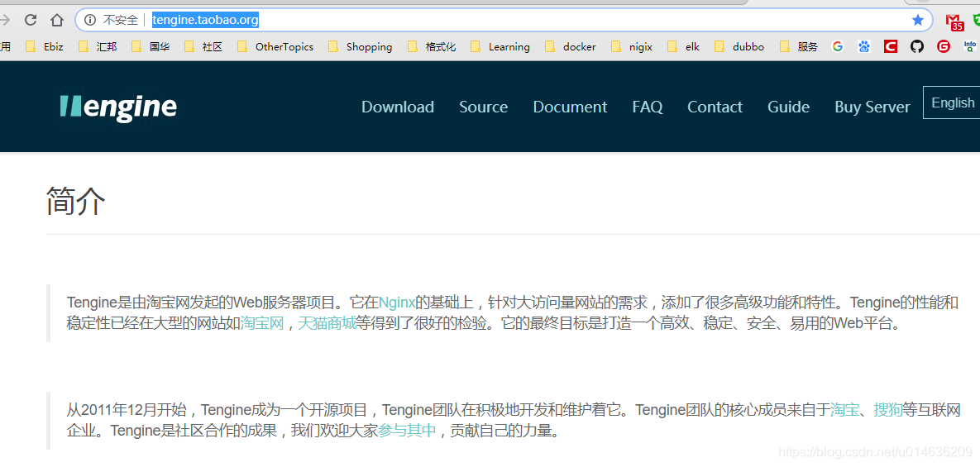Open Baidu paw bookmark icon

coord(863,46)
